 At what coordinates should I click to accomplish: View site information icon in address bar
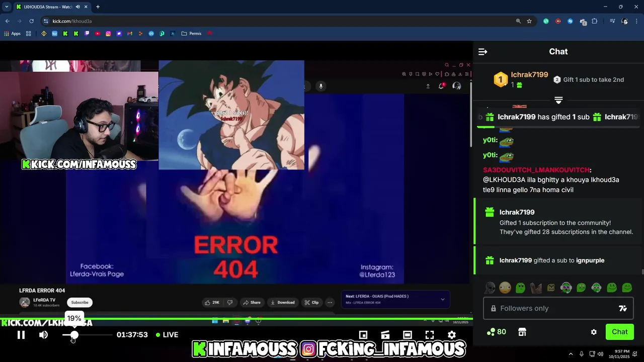click(46, 21)
